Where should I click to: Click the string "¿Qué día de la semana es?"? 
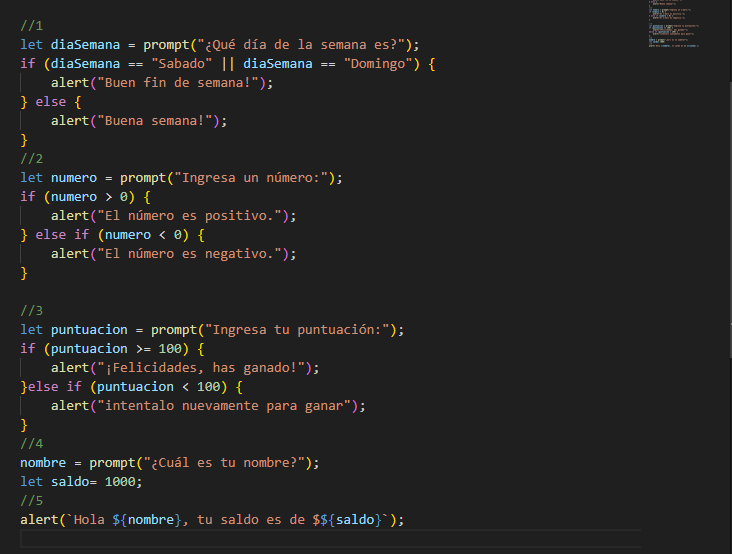(301, 45)
